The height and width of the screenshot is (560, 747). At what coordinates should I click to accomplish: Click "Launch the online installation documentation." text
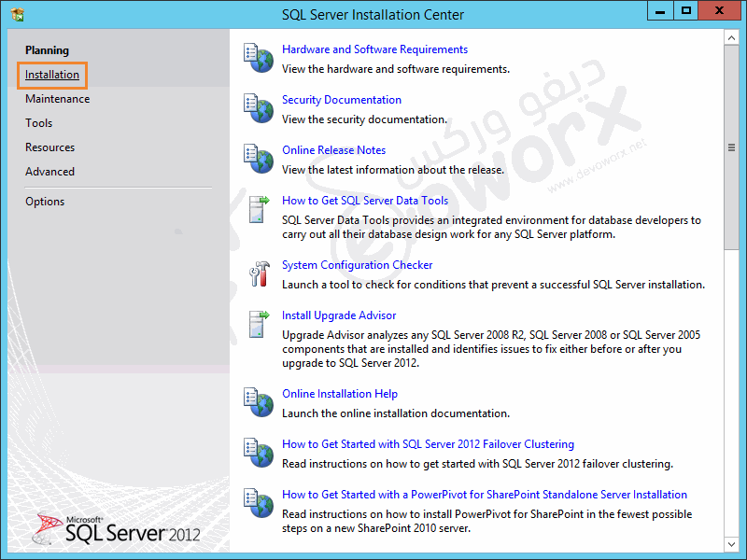click(x=395, y=413)
